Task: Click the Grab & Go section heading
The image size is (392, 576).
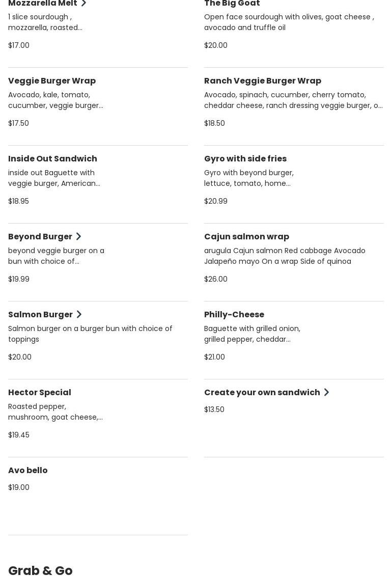Action: (40, 570)
